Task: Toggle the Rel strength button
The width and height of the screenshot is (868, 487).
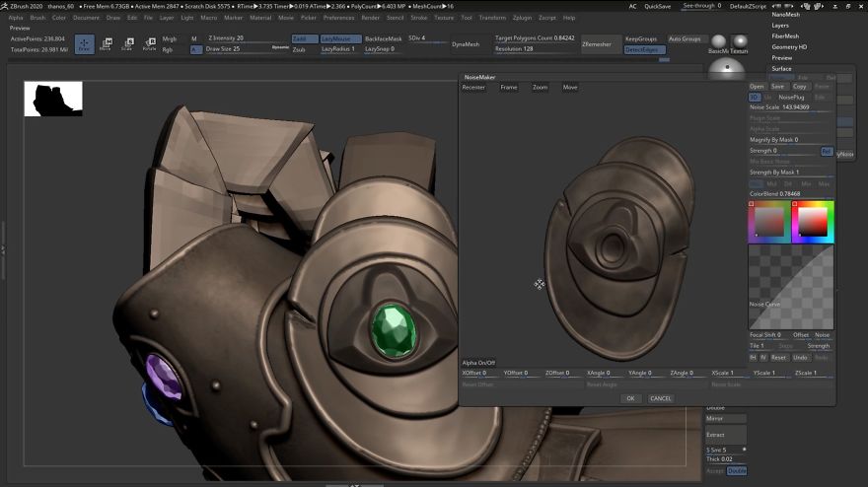Action: click(827, 151)
